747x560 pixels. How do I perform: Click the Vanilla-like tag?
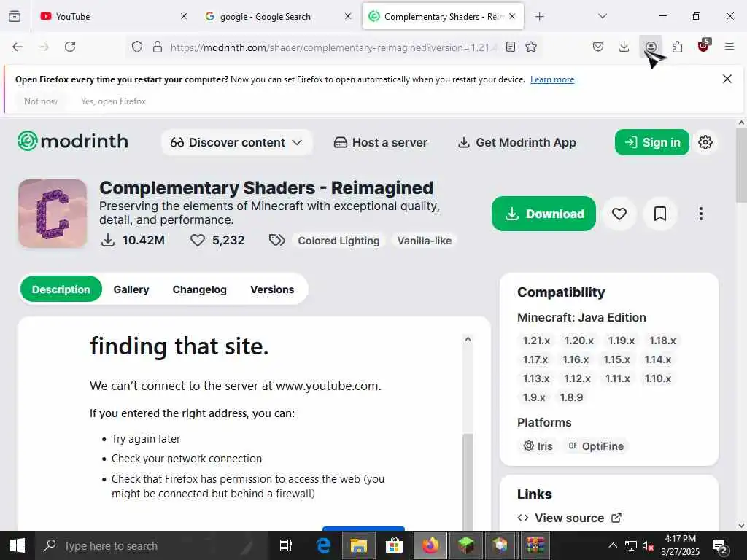point(425,241)
